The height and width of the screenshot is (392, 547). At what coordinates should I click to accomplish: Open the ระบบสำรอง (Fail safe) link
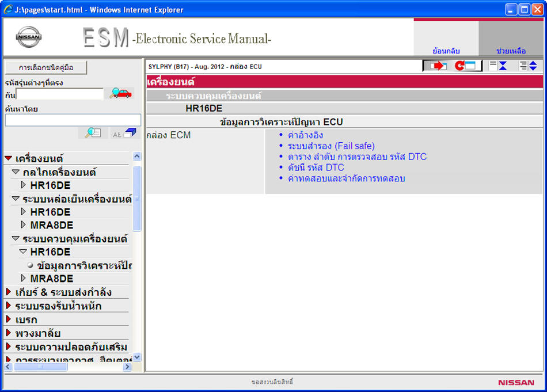(x=331, y=146)
